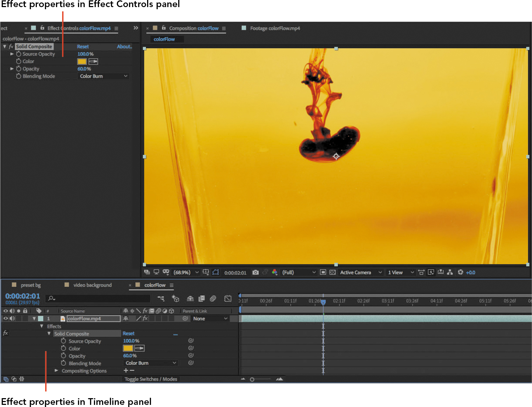Expand or collapse Layer Switches pane icon
The width and height of the screenshot is (532, 407).
pyautogui.click(x=6, y=379)
